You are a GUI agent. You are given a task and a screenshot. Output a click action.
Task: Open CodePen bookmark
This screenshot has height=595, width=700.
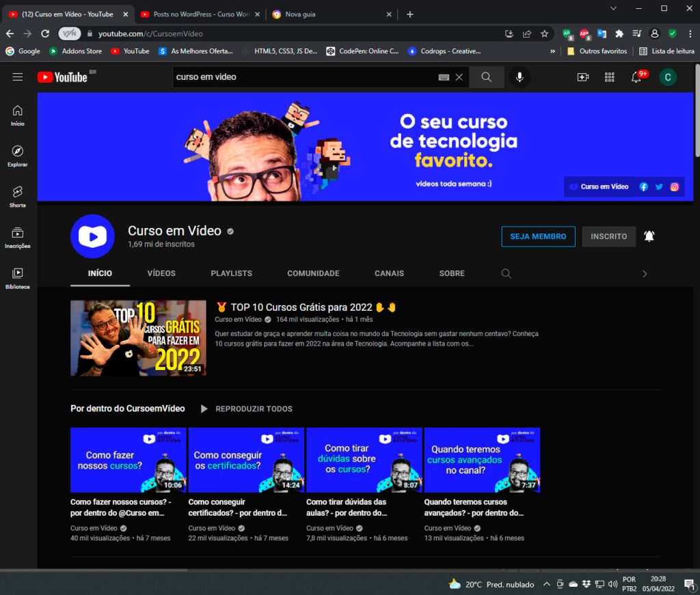click(363, 51)
